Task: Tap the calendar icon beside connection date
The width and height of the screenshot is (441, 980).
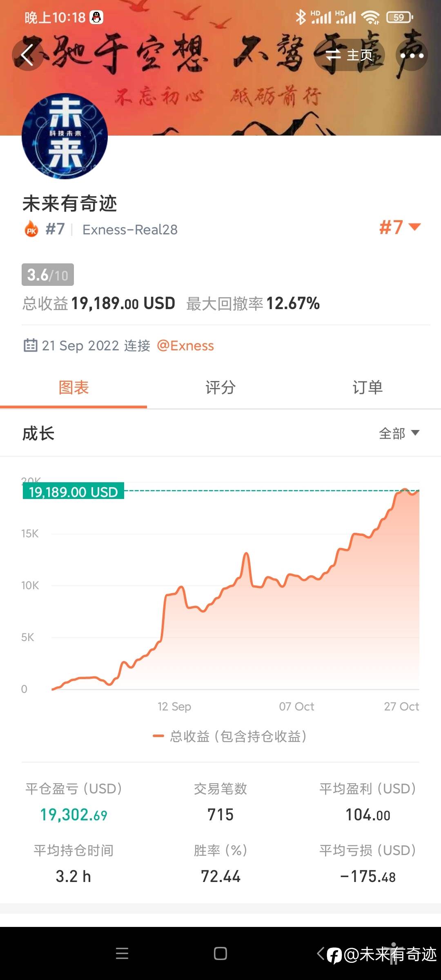Action: point(30,345)
